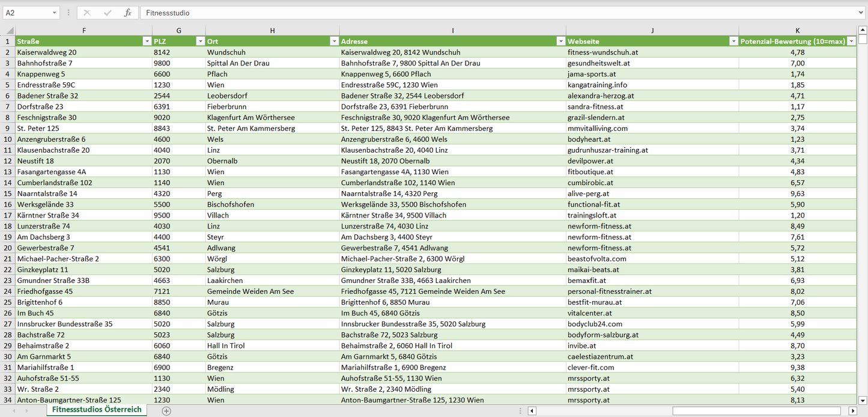Click the vertical scrollbar down arrow
This screenshot has height=417, width=868.
[x=863, y=400]
